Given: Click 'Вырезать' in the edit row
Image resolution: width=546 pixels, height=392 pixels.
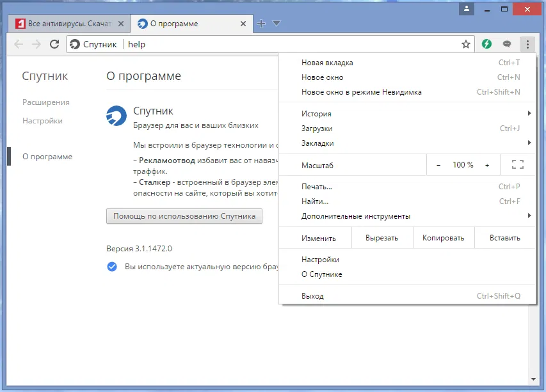Looking at the screenshot, I should [x=382, y=238].
